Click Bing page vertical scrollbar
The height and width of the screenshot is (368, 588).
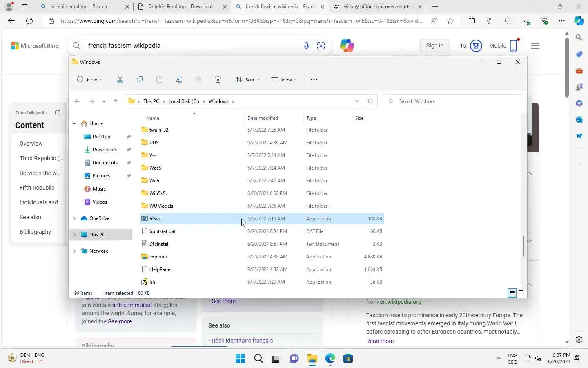(x=567, y=67)
